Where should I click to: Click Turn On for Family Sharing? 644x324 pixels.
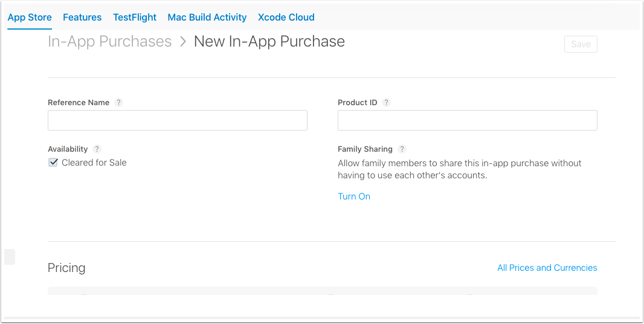click(354, 196)
